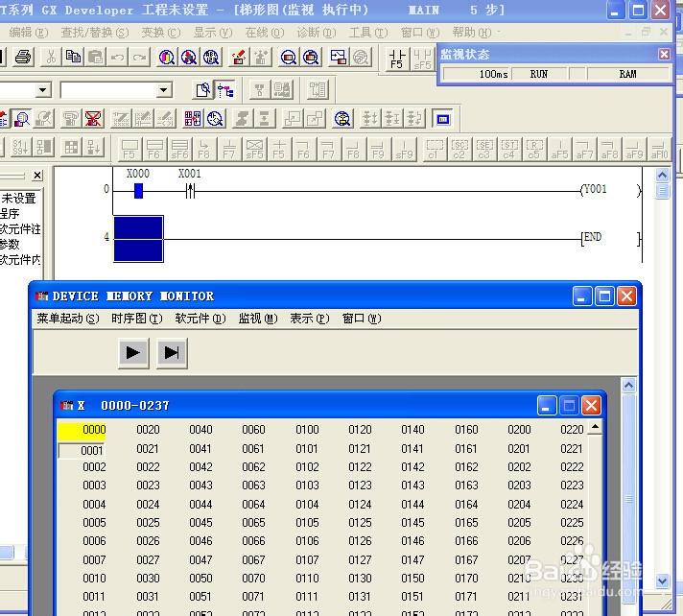
Task: Open 表示(P) menu in Device Memory Monitor
Action: [x=310, y=319]
